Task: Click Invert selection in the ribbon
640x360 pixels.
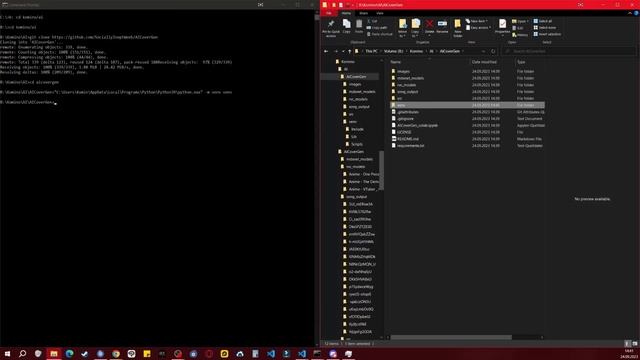Action: tap(547, 34)
